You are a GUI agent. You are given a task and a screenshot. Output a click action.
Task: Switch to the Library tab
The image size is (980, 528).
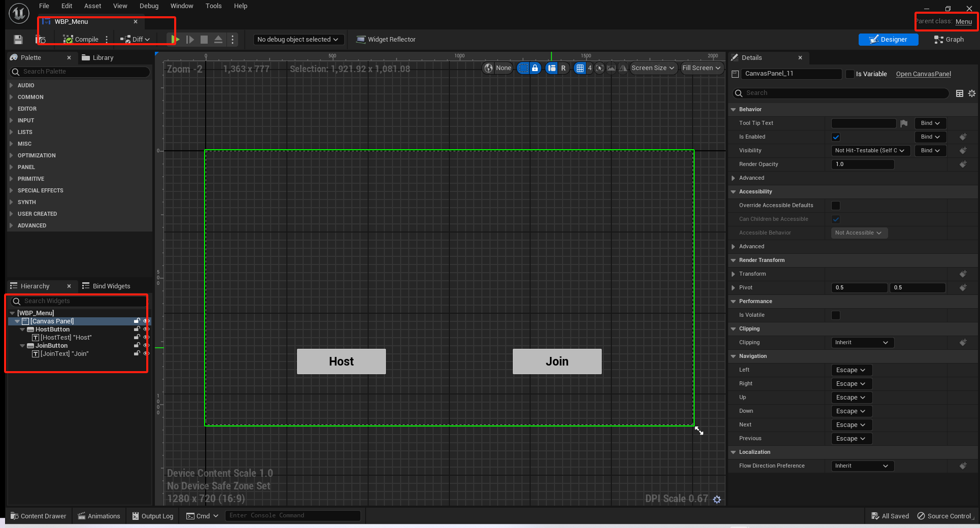click(98, 58)
